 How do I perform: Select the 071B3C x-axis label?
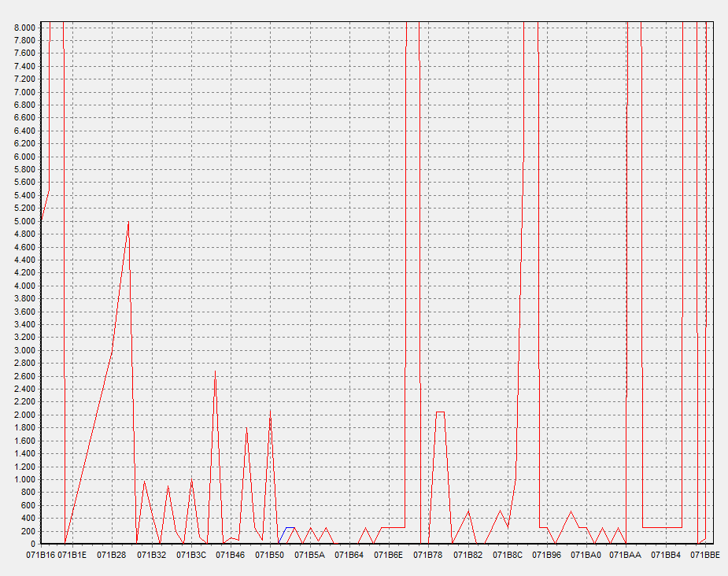click(190, 555)
